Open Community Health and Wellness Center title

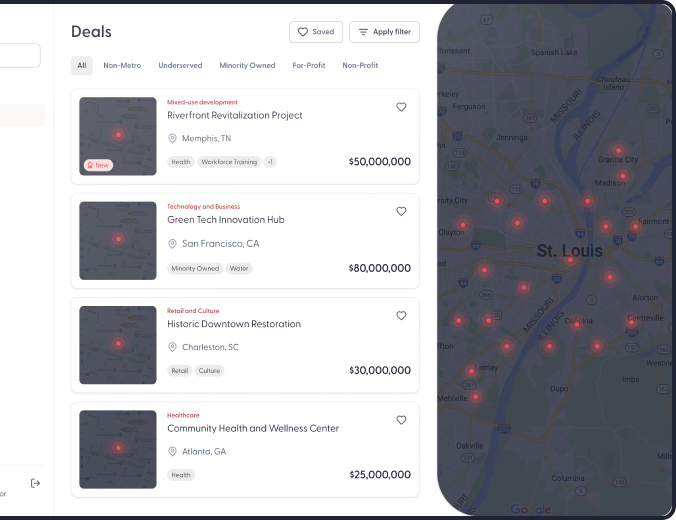253,429
